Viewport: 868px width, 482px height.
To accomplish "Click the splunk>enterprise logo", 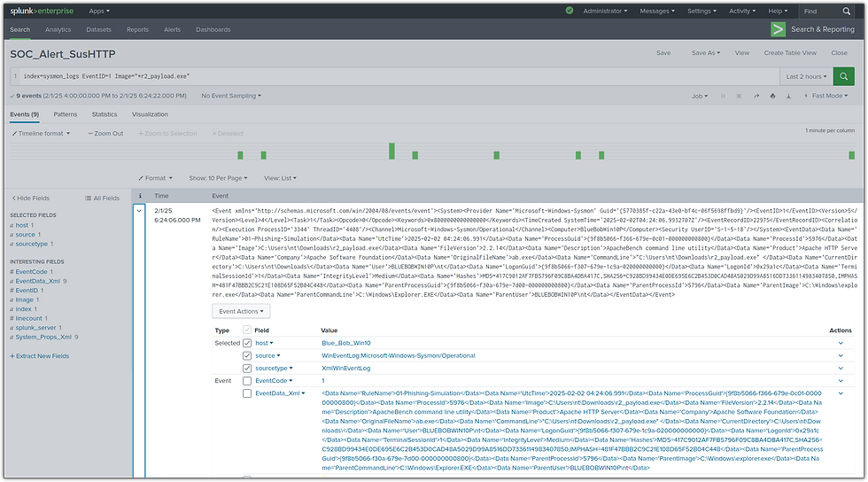I will click(x=42, y=11).
